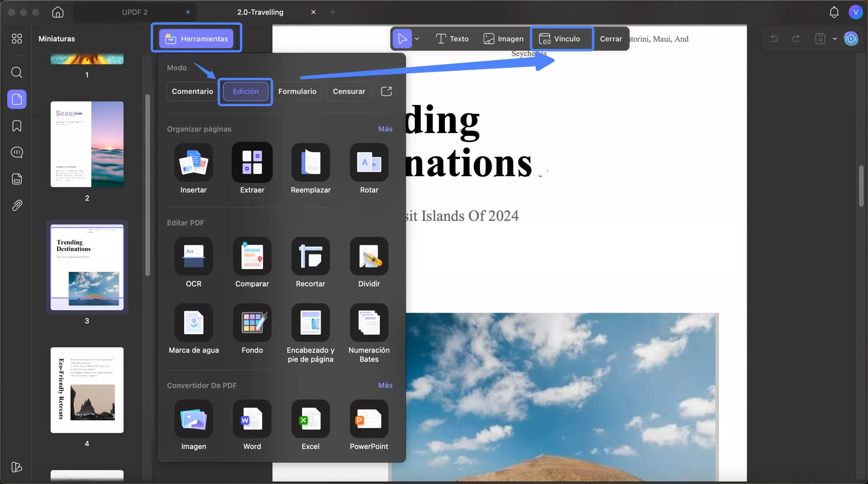The image size is (868, 484).
Task: Convert PDF to Excel
Action: [311, 425]
